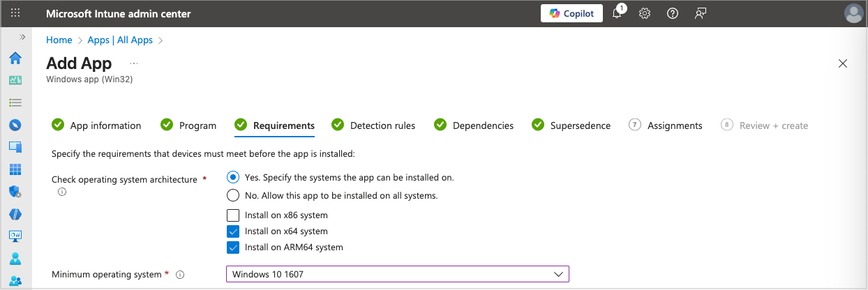Check Install on x86 system

click(x=233, y=215)
